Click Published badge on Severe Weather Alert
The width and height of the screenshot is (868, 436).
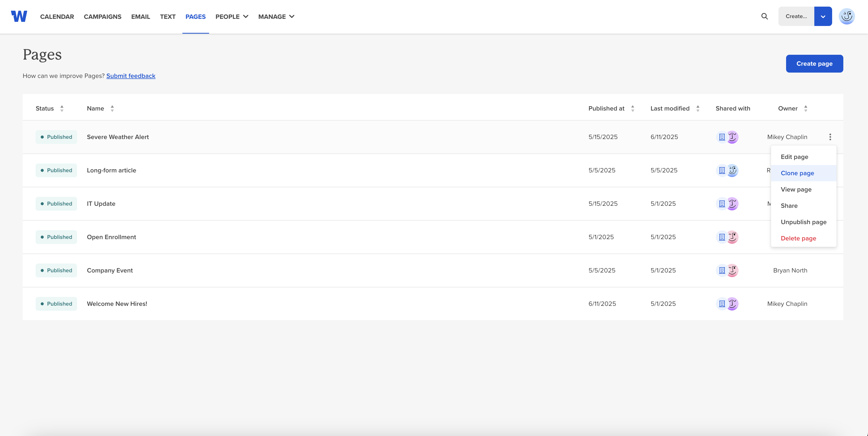(56, 137)
